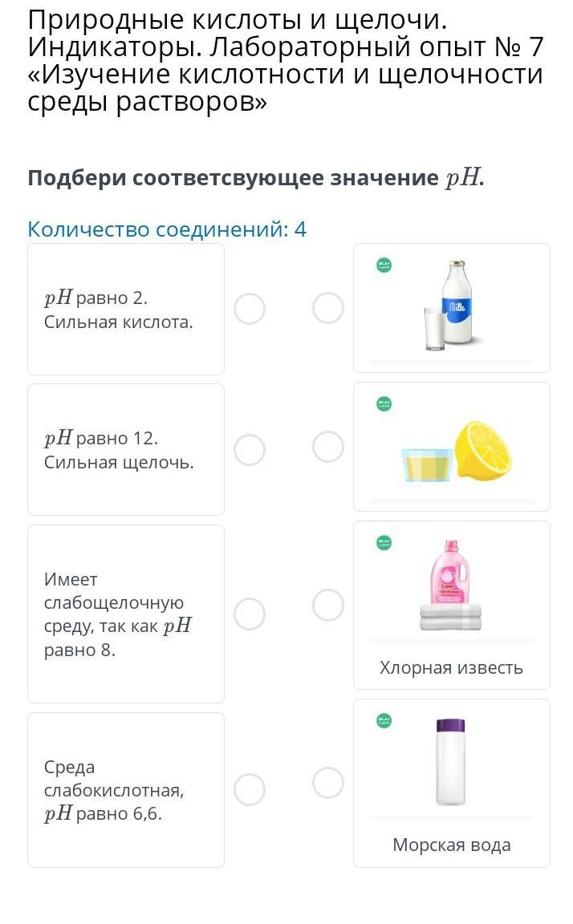Select radio button left of Хлорная известь card
573x924 pixels.
pyautogui.click(x=328, y=605)
